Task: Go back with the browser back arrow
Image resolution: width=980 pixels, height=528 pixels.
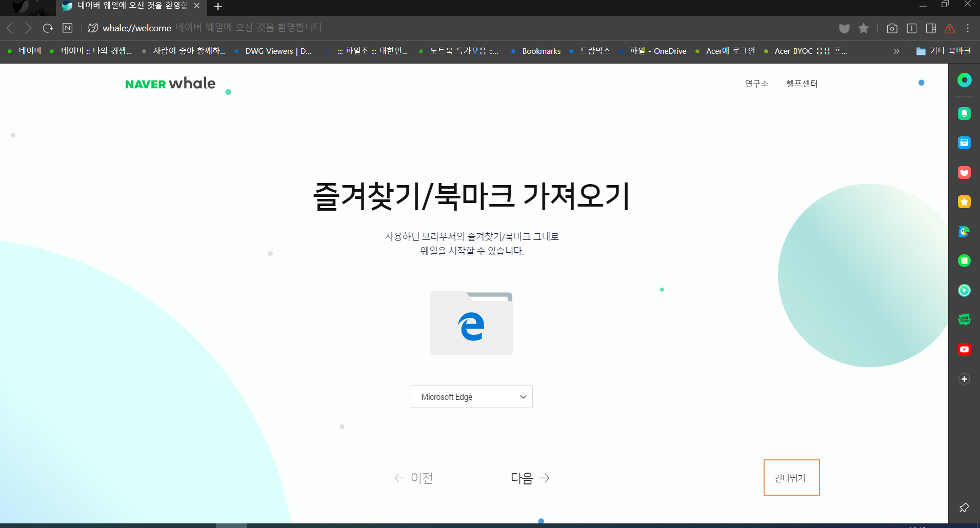Action: (10, 28)
